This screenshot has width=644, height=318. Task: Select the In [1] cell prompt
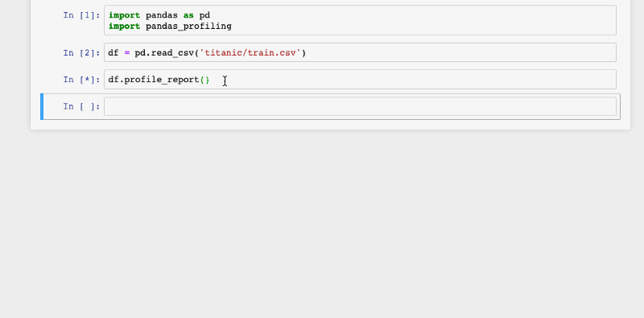[x=81, y=15]
